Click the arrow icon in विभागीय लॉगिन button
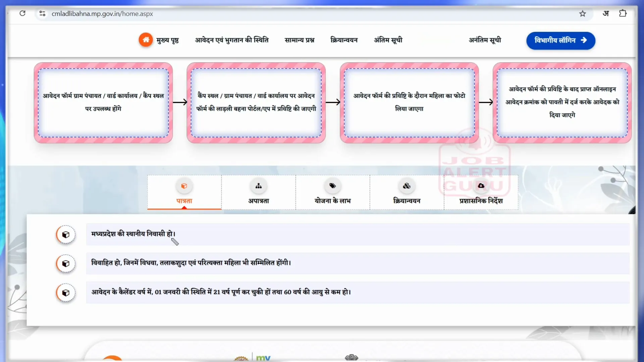 coord(584,40)
